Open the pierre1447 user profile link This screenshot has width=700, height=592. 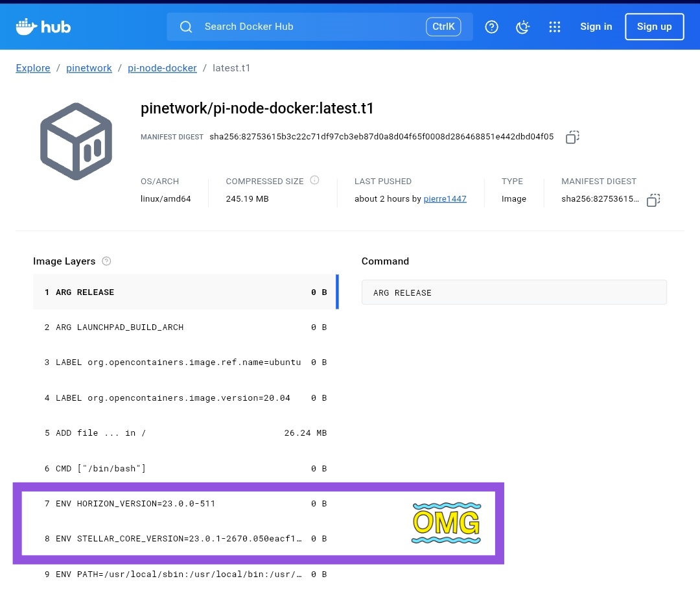[445, 198]
